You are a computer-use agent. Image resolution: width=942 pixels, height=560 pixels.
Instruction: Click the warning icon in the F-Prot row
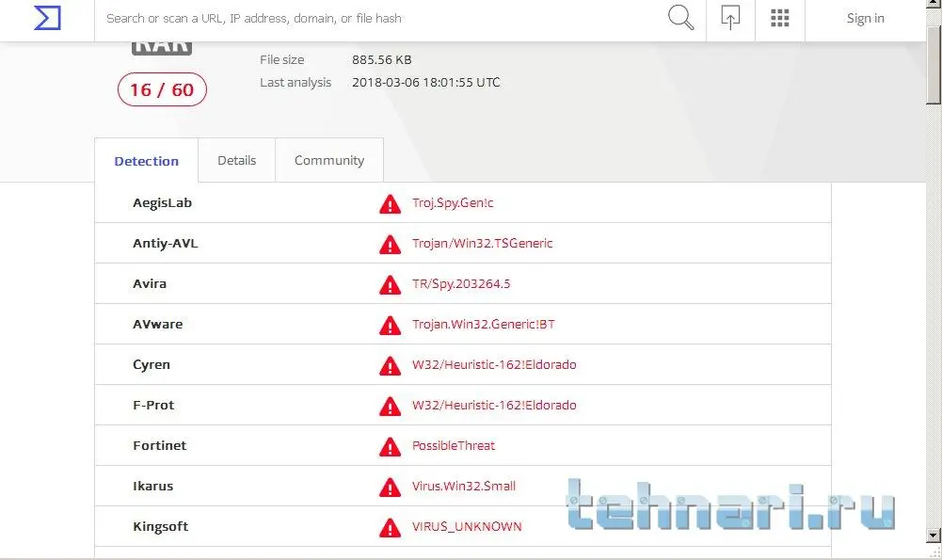click(390, 407)
